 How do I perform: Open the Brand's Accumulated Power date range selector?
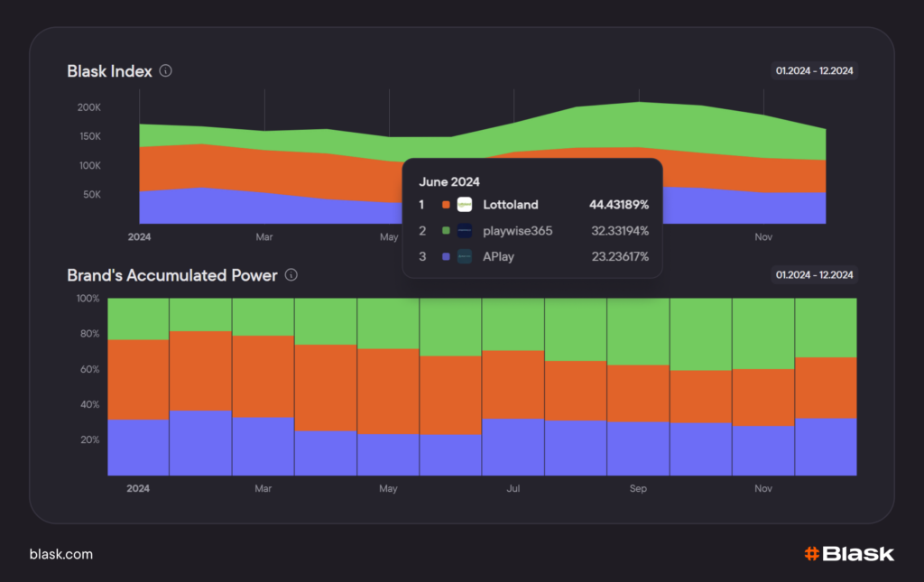(814, 275)
